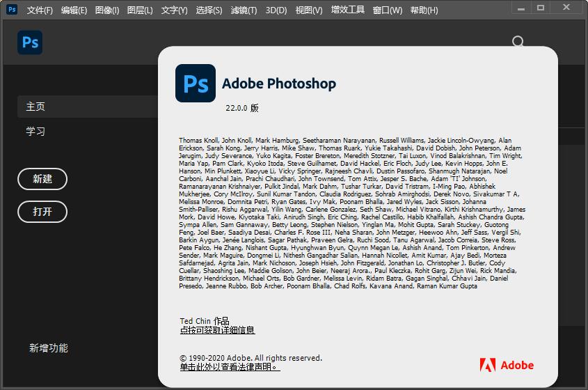This screenshot has width=588, height=390.
Task: Click the 22.0.0 版 version text
Action: tap(242, 108)
